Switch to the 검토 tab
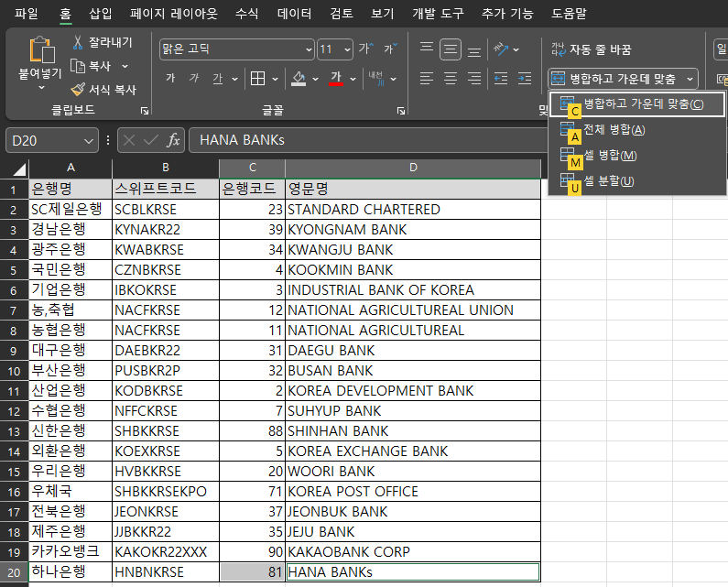This screenshot has width=728, height=587. 342,14
